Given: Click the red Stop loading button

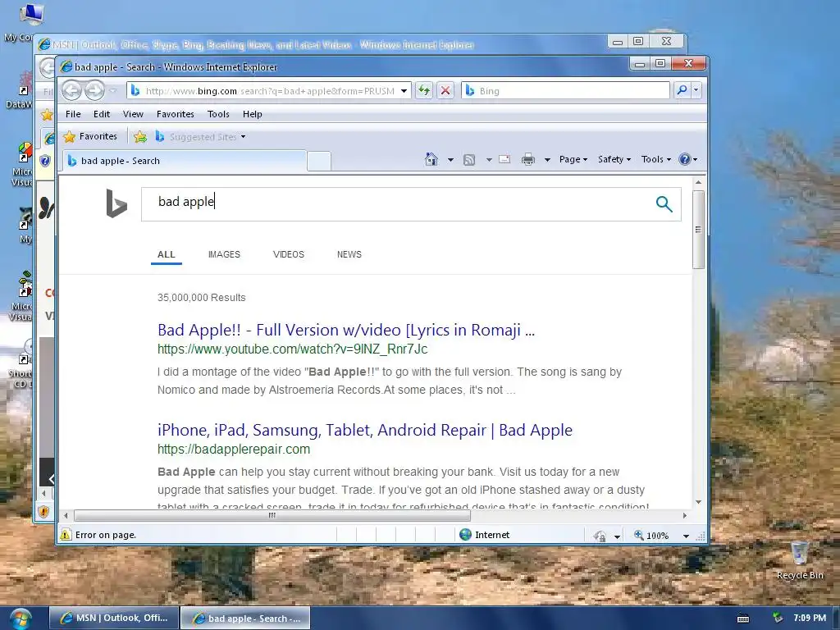Looking at the screenshot, I should pos(445,90).
